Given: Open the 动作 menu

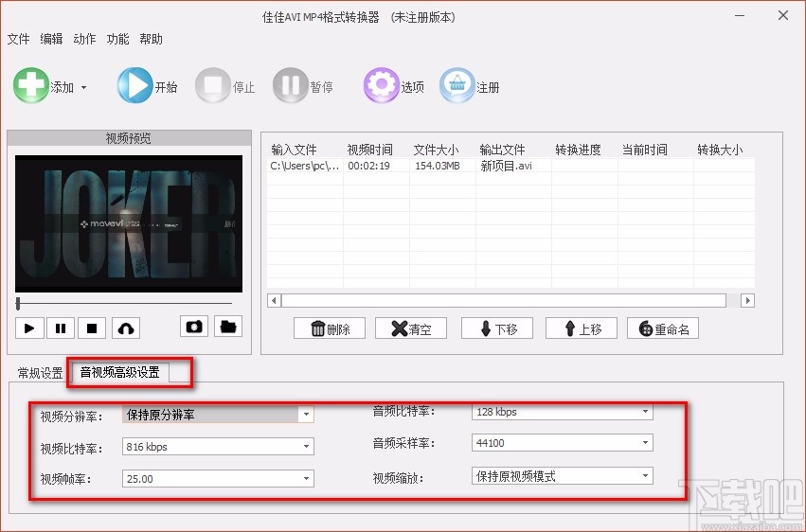Looking at the screenshot, I should pos(85,39).
